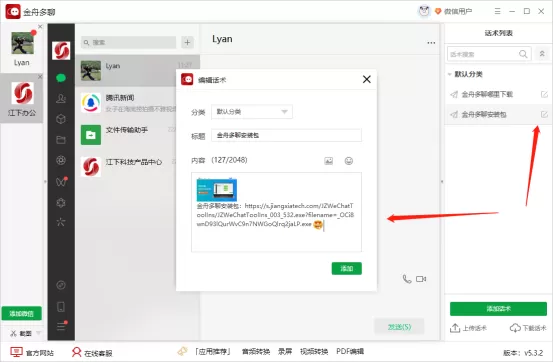Viewport: 554px width, 363px height.
Task: Open the hamburger menu in title bar
Action: click(497, 11)
